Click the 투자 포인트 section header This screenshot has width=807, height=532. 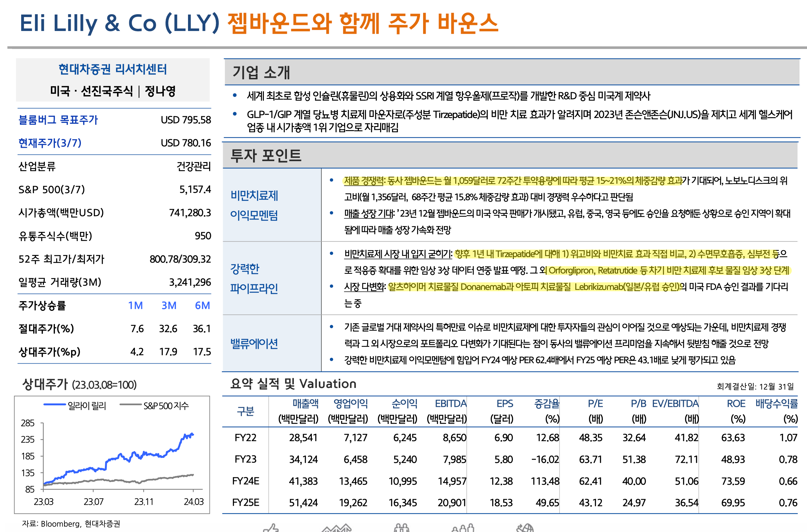(x=266, y=156)
